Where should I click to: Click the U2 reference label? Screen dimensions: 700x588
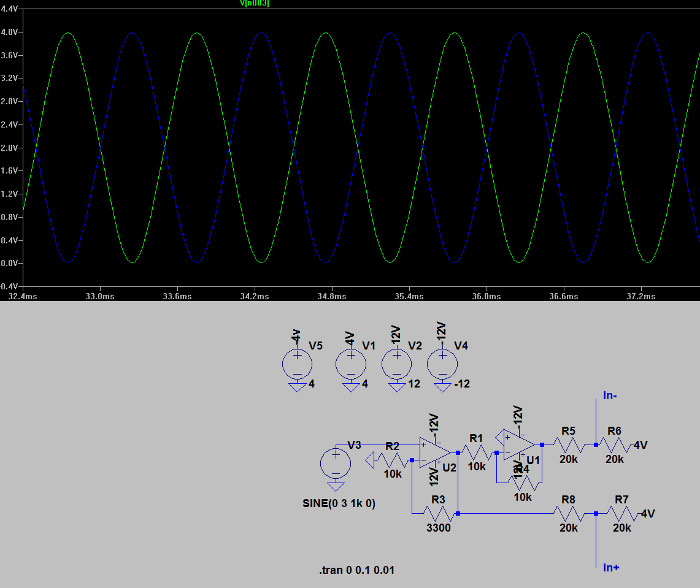click(450, 468)
